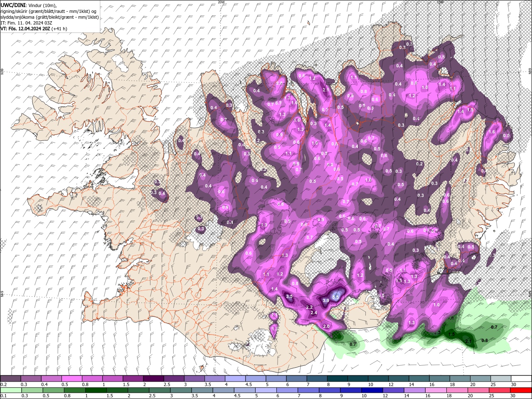Select the '0.1' label in the rain legend

(3, 396)
